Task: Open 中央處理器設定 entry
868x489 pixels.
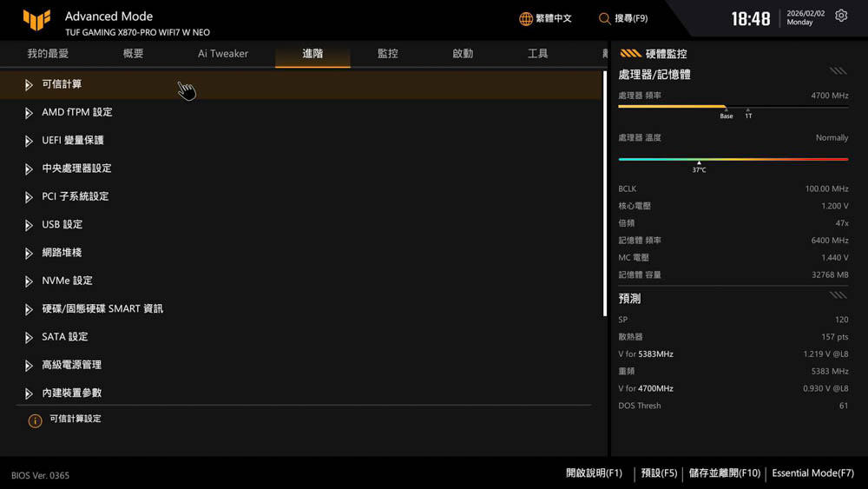Action: pyautogui.click(x=76, y=169)
